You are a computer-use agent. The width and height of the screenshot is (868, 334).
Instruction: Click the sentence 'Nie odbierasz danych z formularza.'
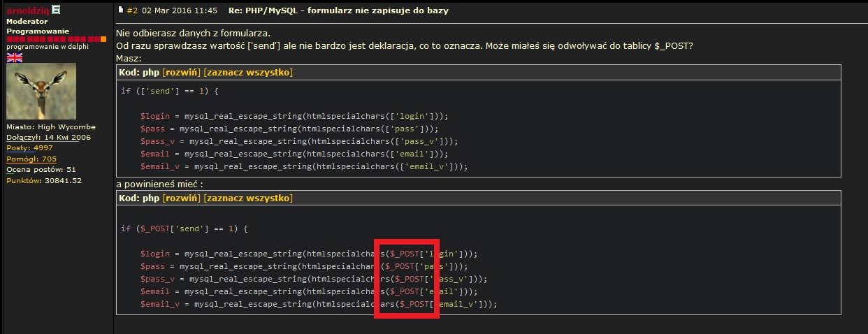coord(193,34)
